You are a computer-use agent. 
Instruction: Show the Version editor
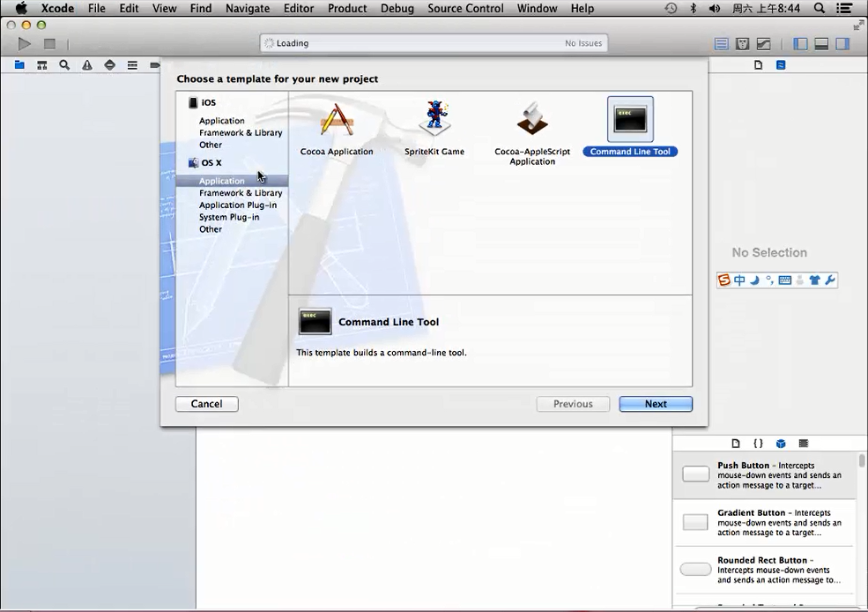pos(763,44)
